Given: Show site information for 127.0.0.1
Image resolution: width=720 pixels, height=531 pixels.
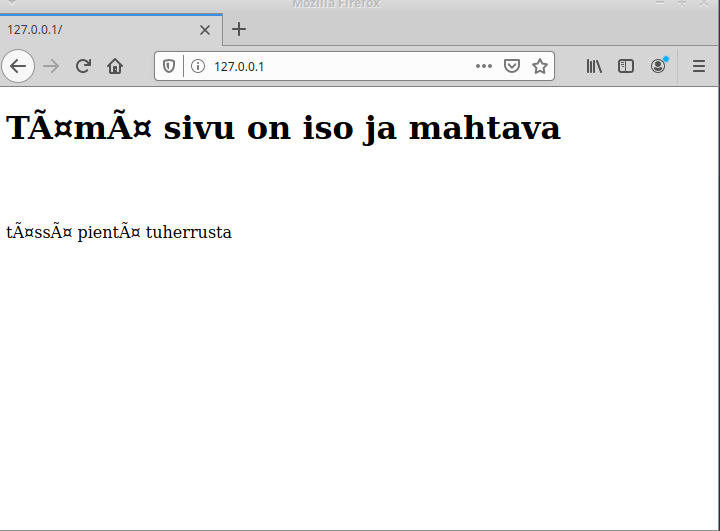Looking at the screenshot, I should point(197,66).
